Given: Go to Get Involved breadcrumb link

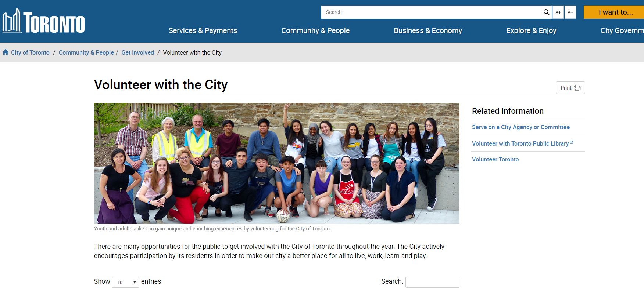Looking at the screenshot, I should coord(137,52).
